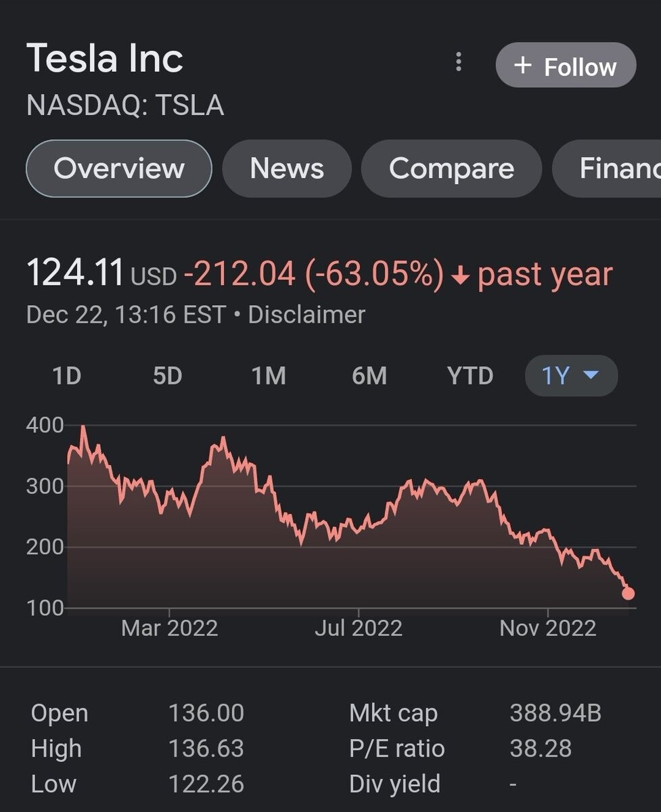The width and height of the screenshot is (661, 812).
Task: Select the 5D time range
Action: click(167, 376)
